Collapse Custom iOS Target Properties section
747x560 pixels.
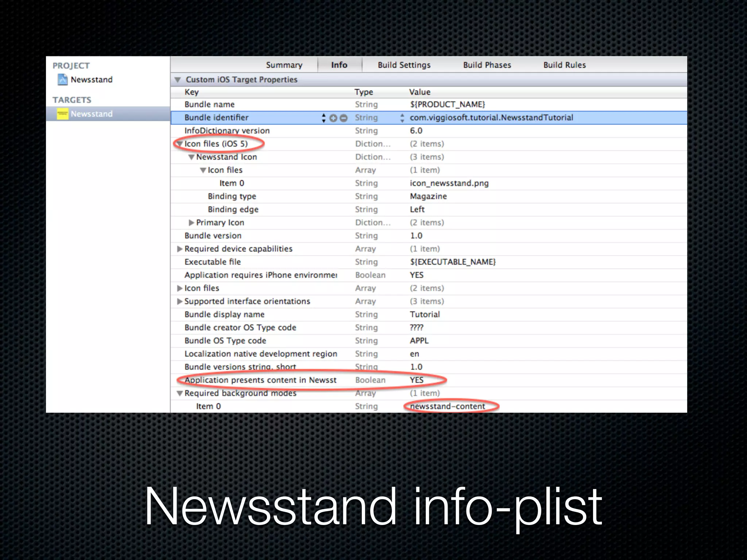(178, 79)
